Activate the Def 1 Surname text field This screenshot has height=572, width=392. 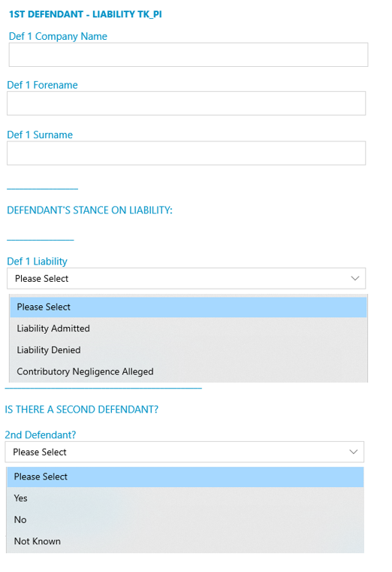pyautogui.click(x=186, y=153)
